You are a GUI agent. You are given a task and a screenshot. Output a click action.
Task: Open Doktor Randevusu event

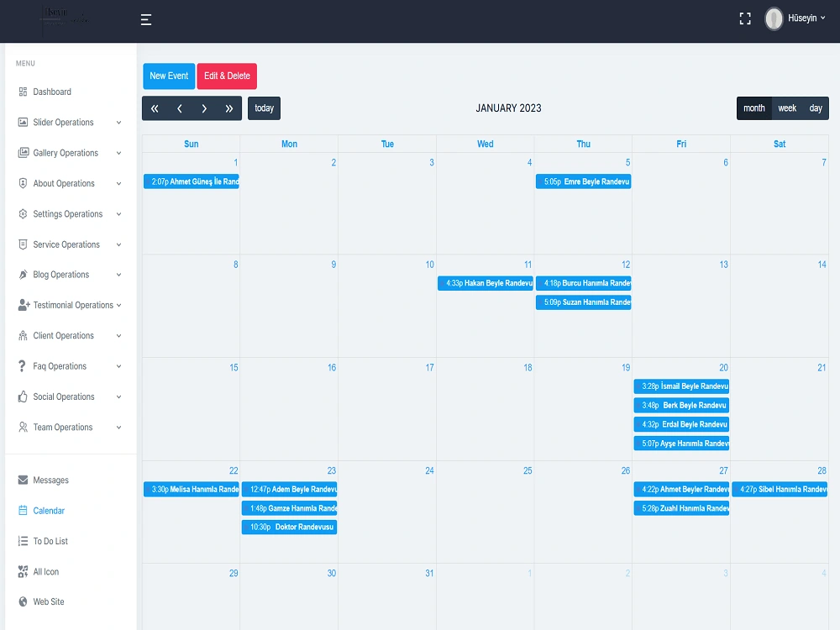pyautogui.click(x=289, y=528)
